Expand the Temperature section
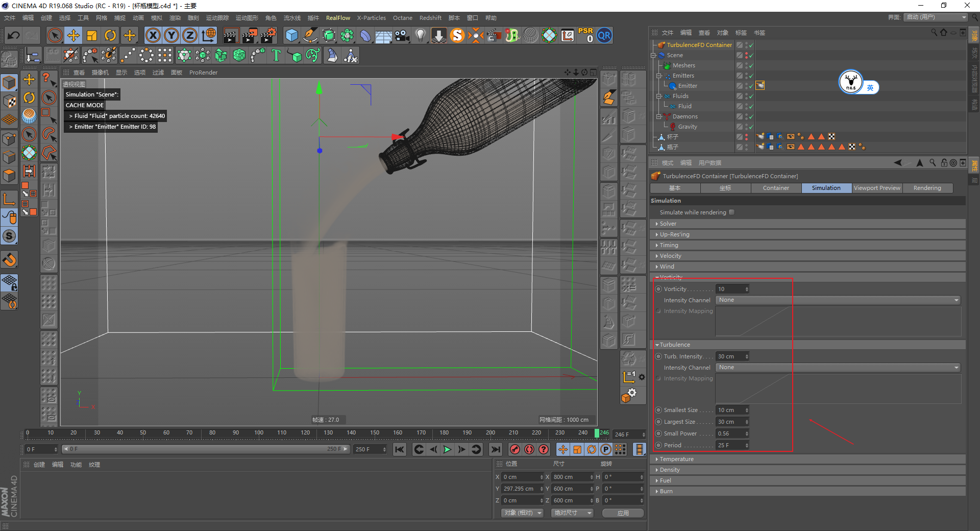The width and height of the screenshot is (980, 531). pyautogui.click(x=676, y=459)
